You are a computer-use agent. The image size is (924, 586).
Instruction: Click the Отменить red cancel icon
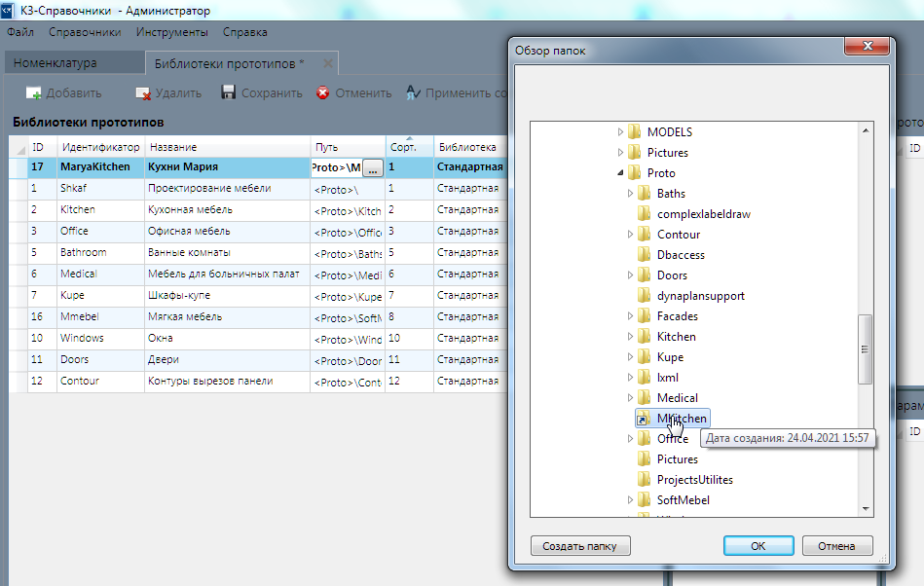[x=322, y=92]
